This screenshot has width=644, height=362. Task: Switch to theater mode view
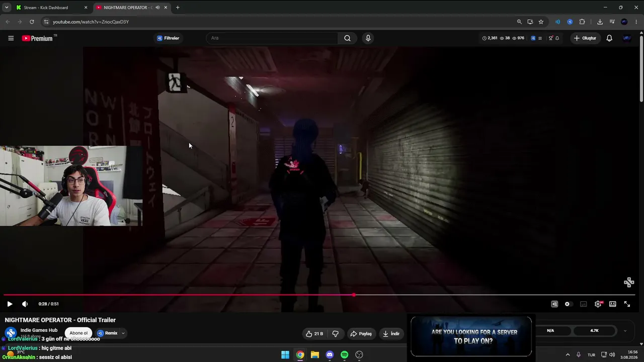click(x=612, y=304)
